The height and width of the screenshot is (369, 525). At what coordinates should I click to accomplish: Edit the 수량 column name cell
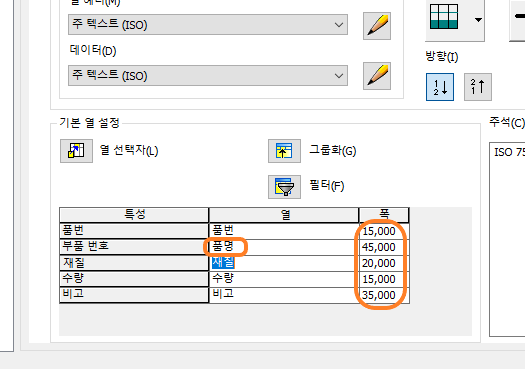[284, 279]
